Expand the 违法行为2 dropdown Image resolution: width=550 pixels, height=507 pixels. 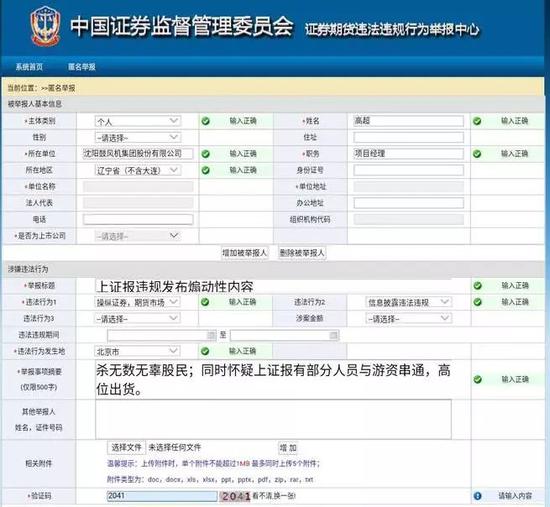coord(408,302)
